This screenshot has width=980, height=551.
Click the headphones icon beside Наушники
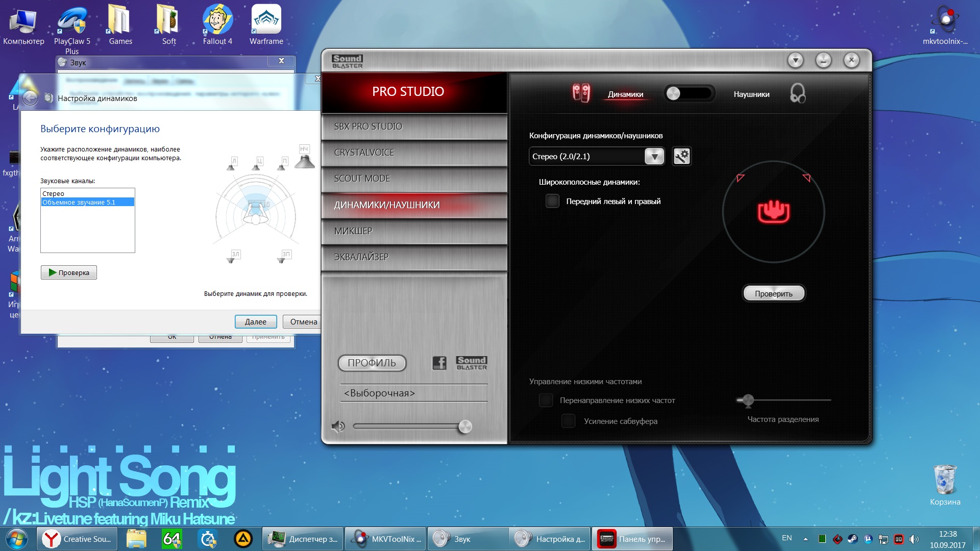click(797, 94)
